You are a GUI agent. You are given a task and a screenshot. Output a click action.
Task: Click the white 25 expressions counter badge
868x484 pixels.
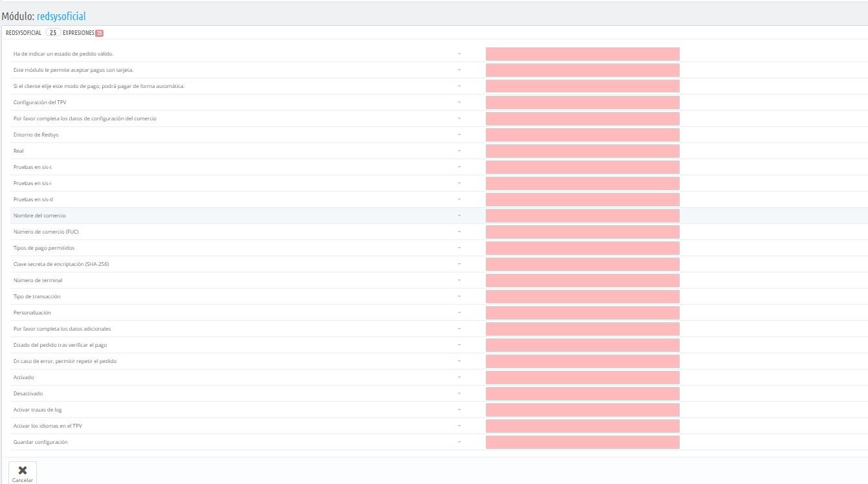tap(53, 32)
